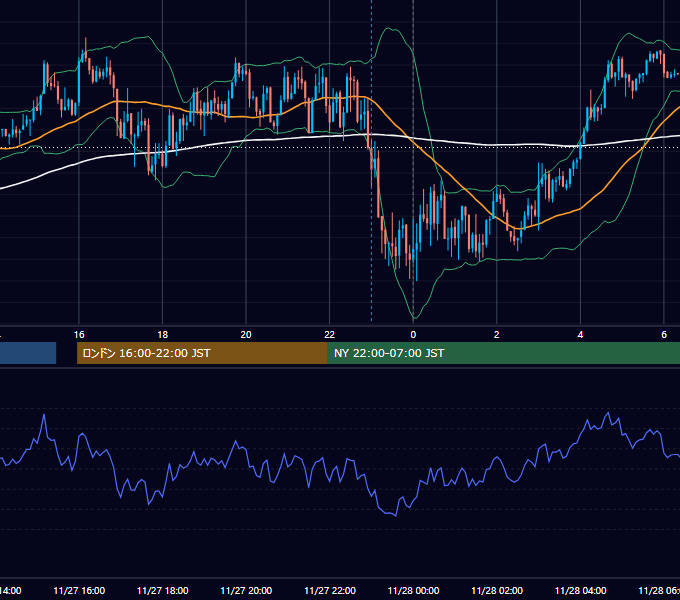The width and height of the screenshot is (680, 600).
Task: Click the 20 hour axis label
Action: [246, 335]
